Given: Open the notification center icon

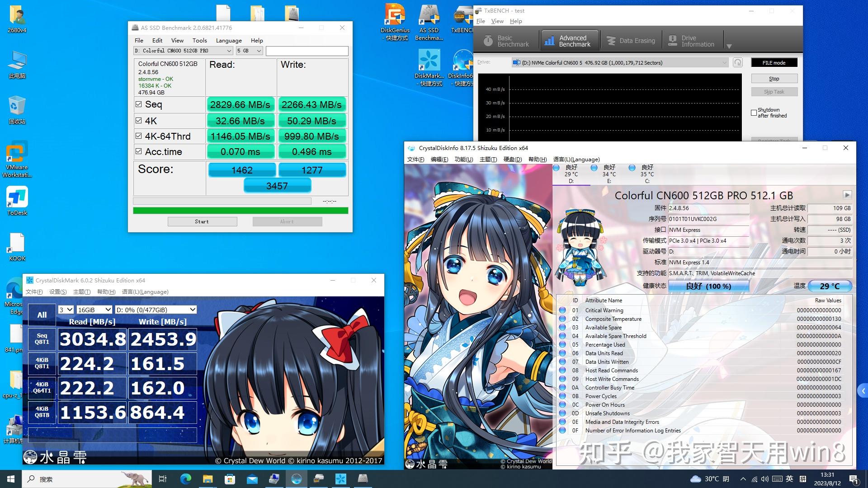Looking at the screenshot, I should (x=854, y=479).
